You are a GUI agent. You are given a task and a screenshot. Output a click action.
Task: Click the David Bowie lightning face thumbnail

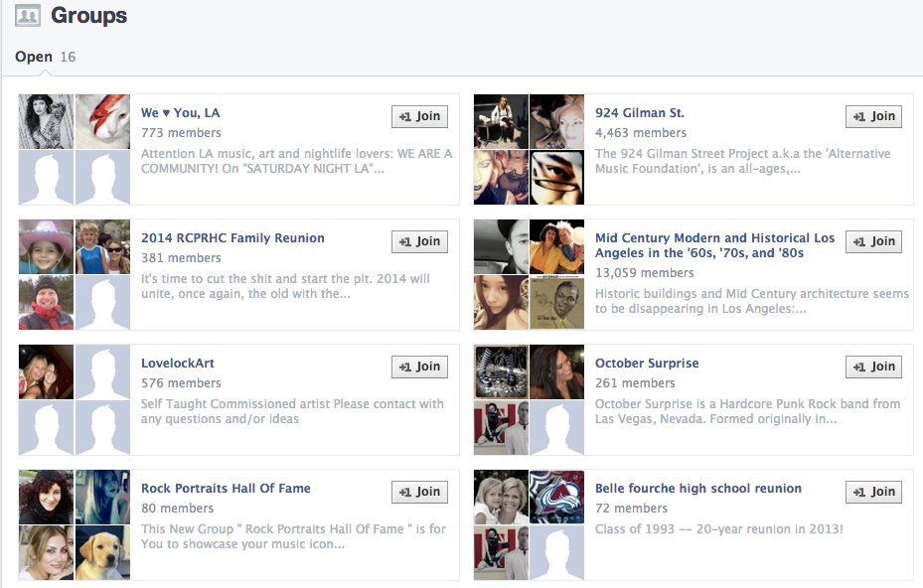click(x=102, y=121)
